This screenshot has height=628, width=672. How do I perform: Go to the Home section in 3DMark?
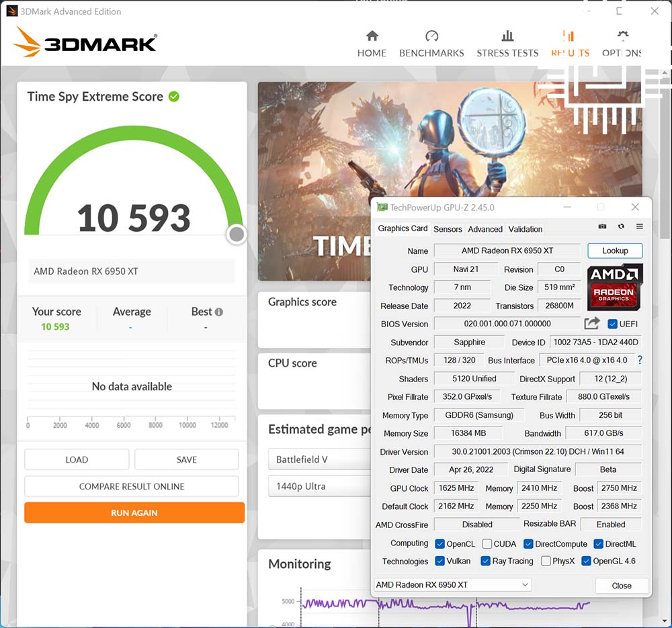pyautogui.click(x=372, y=44)
